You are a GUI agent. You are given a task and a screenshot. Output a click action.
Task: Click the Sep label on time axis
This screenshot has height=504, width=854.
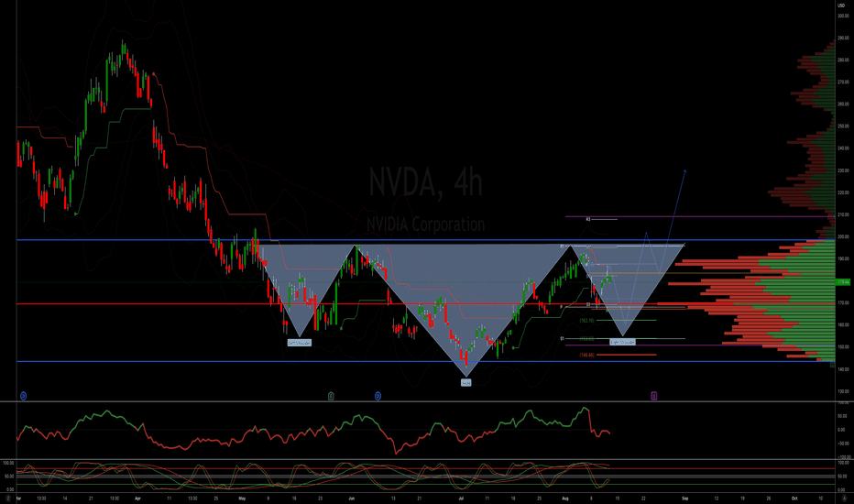tap(685, 498)
